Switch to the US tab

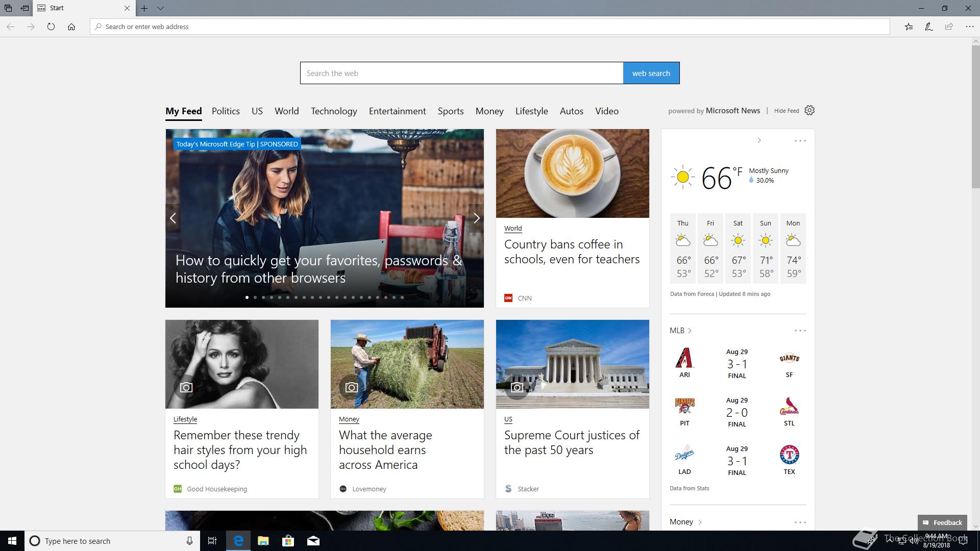(x=257, y=111)
